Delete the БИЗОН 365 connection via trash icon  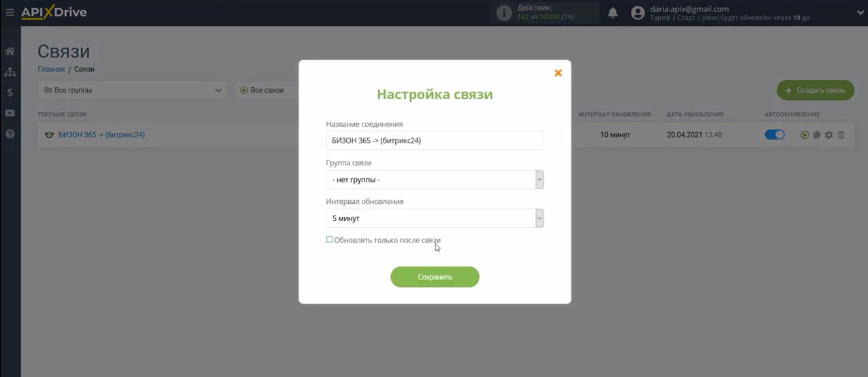point(841,135)
